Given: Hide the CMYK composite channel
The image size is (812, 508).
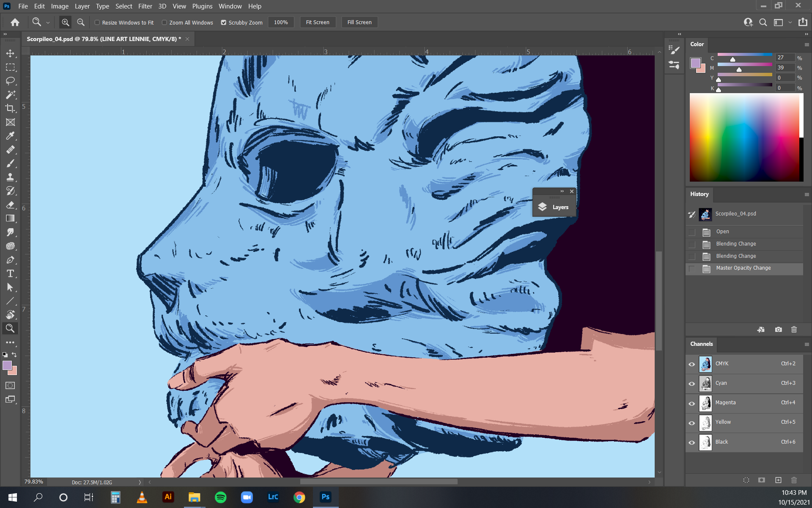Looking at the screenshot, I should [x=692, y=364].
